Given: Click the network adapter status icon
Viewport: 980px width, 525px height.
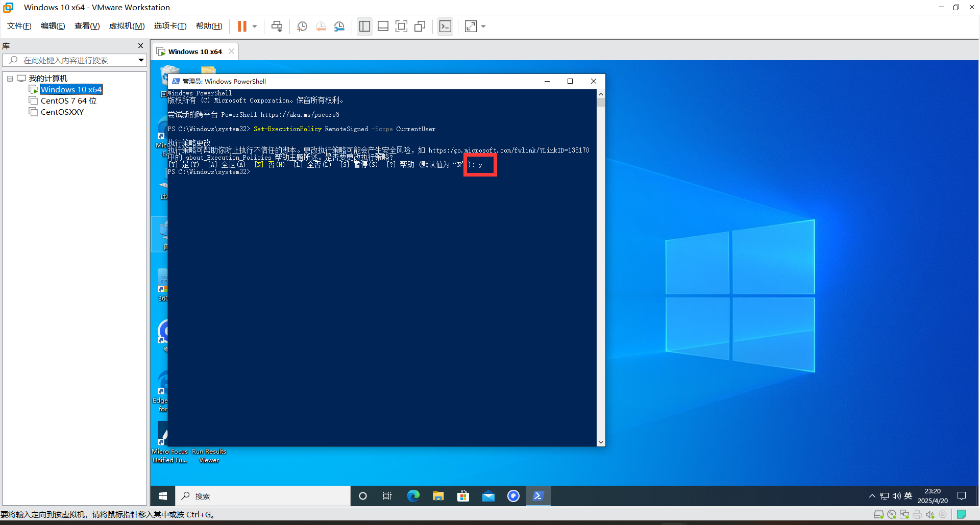Looking at the screenshot, I should point(904,515).
